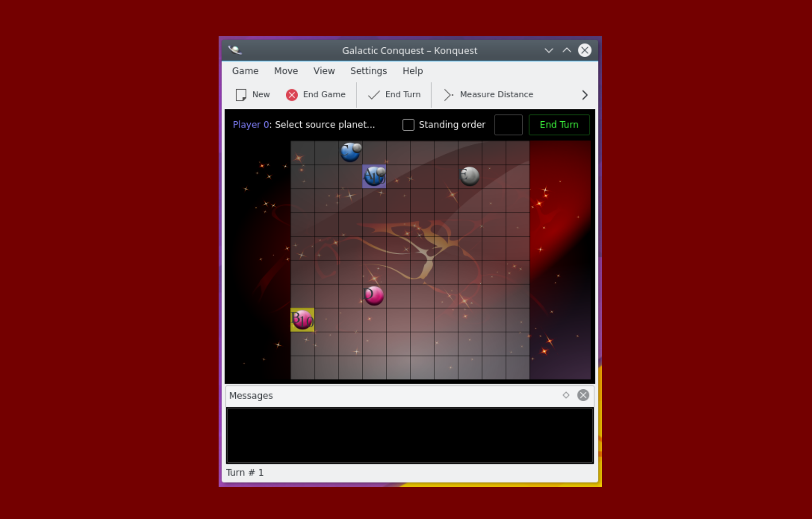Select pink planet D on the map
The width and height of the screenshot is (812, 519).
pyautogui.click(x=374, y=296)
